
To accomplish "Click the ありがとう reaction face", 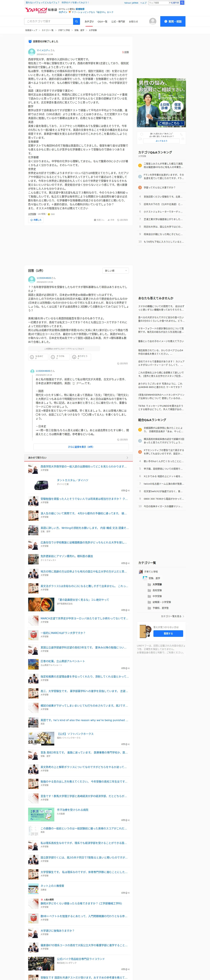I will (74, 357).
